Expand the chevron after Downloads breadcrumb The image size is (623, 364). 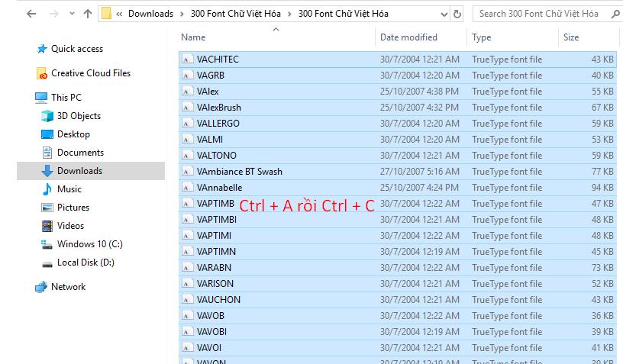(182, 14)
